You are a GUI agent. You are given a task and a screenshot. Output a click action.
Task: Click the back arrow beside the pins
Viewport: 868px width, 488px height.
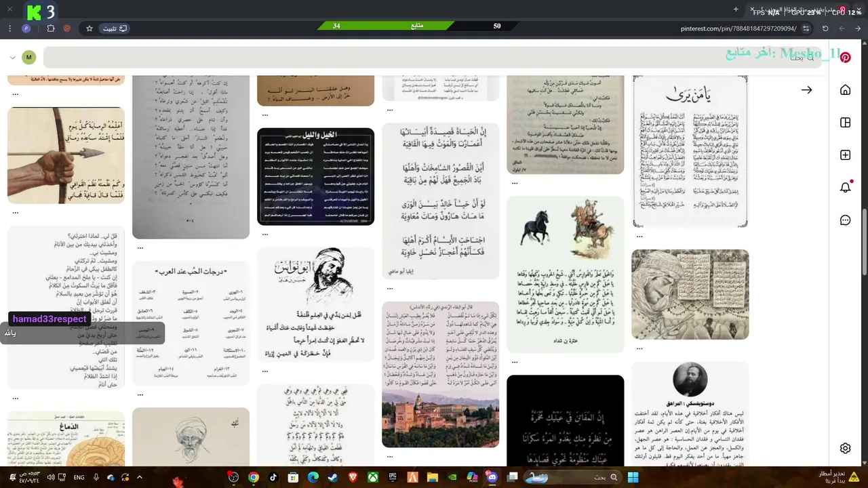point(806,90)
